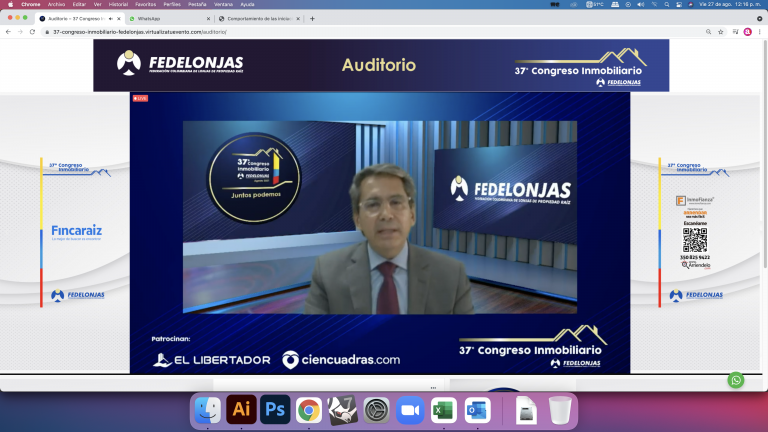
Task: Launch Zoom from the Dock
Action: [x=410, y=410]
